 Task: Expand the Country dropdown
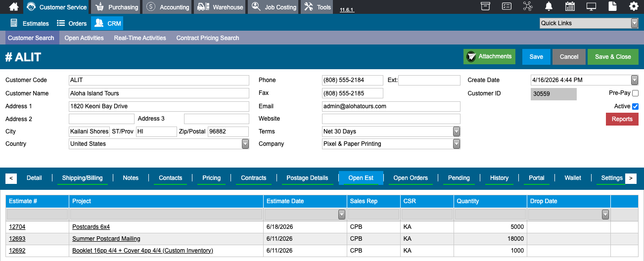coord(245,144)
